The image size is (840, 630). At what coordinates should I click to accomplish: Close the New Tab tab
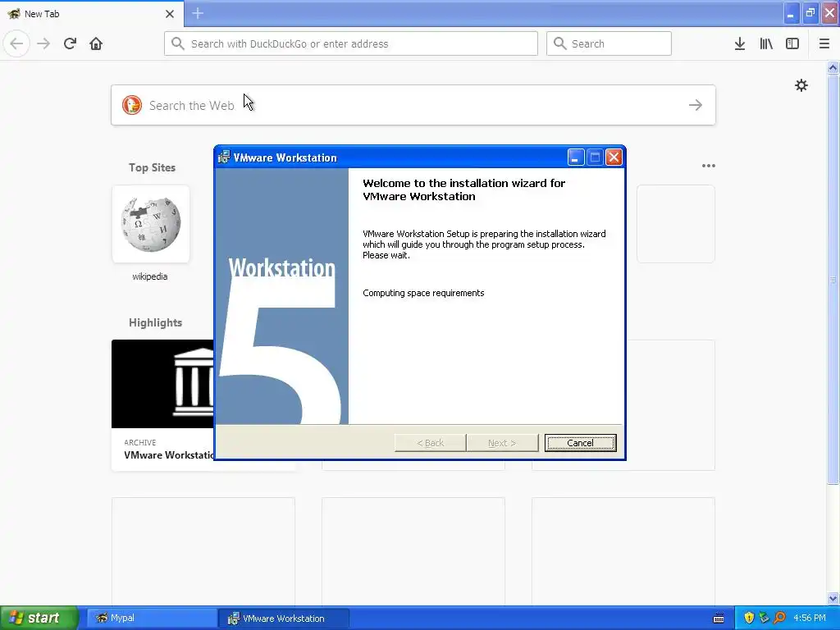point(170,14)
